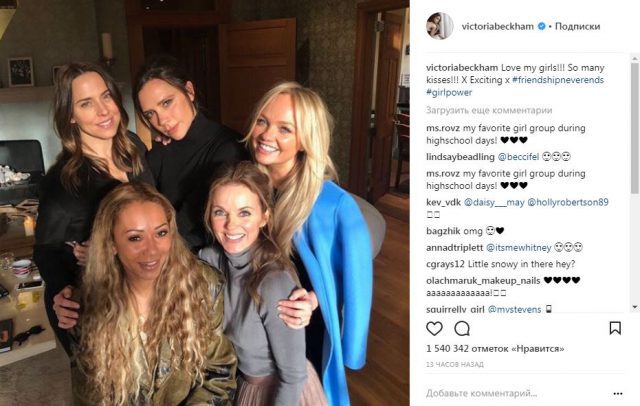Save the post with the bookmark icon

[615, 328]
